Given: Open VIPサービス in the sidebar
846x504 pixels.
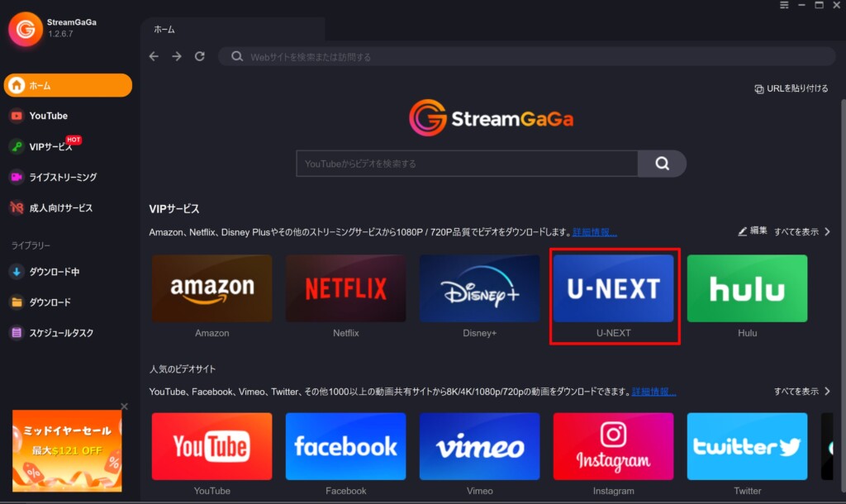Looking at the screenshot, I should point(45,145).
